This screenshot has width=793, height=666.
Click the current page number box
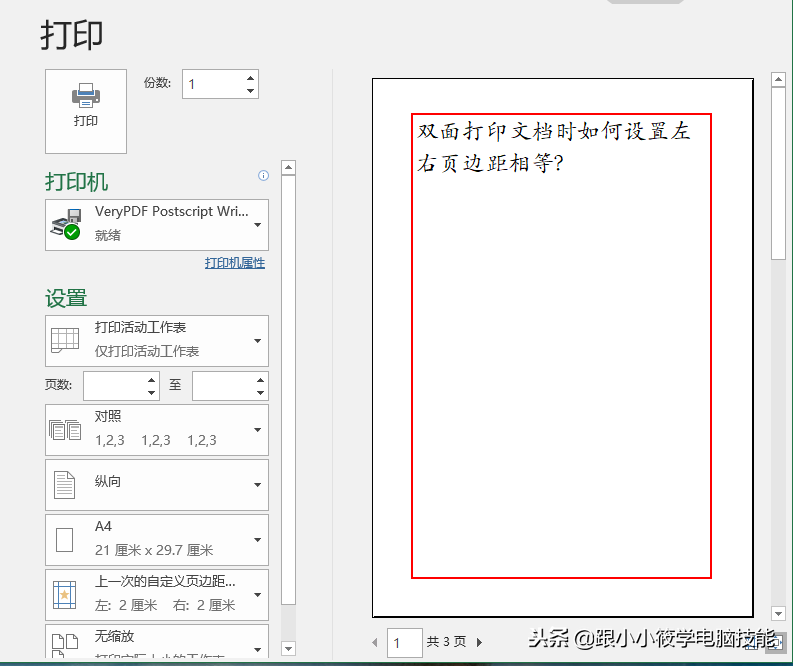pos(404,642)
